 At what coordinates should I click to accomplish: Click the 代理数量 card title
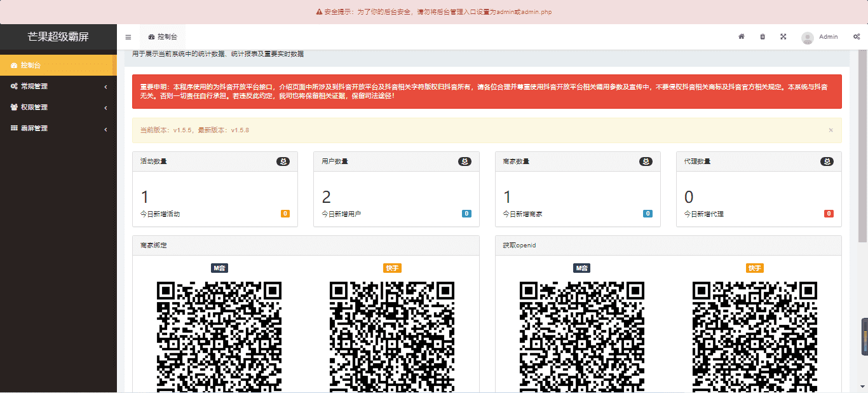pyautogui.click(x=697, y=162)
